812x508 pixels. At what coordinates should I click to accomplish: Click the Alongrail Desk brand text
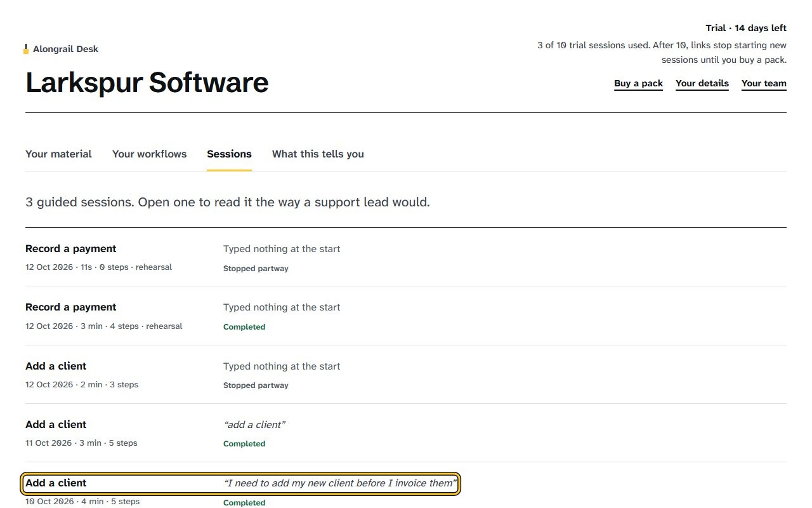[65, 49]
